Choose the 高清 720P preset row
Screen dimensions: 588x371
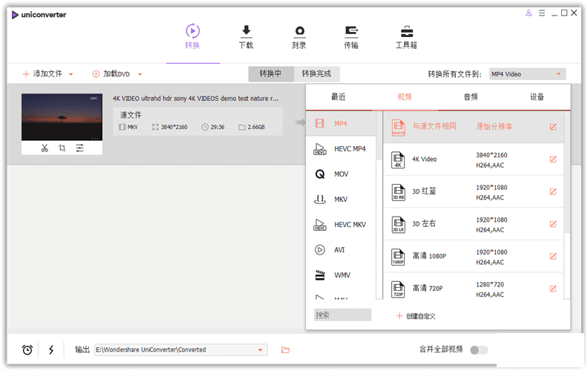473,289
